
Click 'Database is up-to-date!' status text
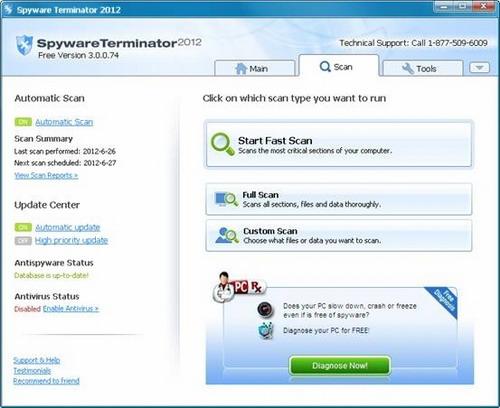(51, 275)
